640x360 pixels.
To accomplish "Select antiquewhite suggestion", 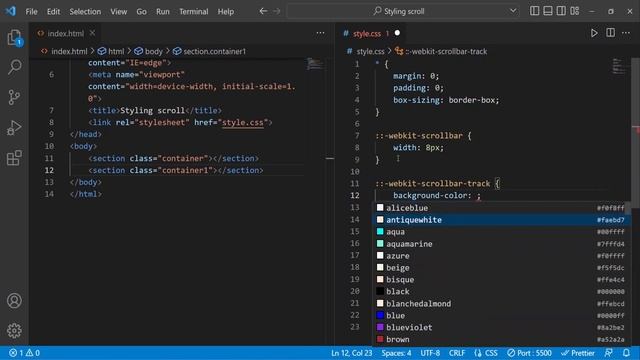I will (502, 220).
